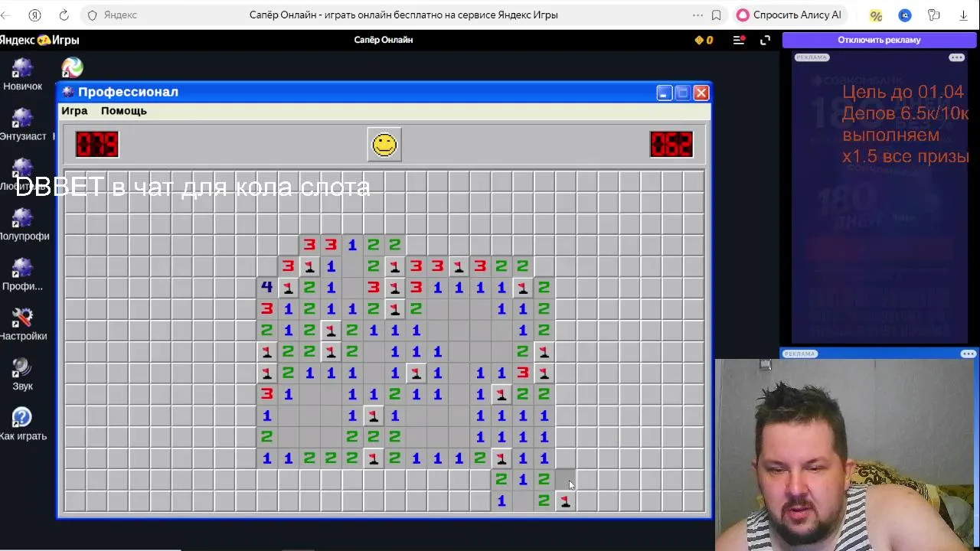Screen dimensions: 980x551
Task: Click the yellow percent extension icon
Action: pyautogui.click(x=876, y=15)
